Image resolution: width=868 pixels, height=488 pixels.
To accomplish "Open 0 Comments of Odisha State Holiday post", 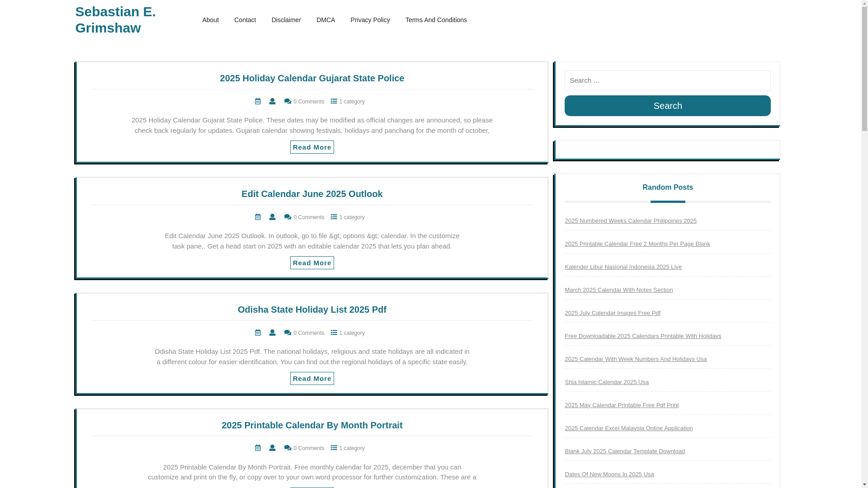I will tap(309, 333).
